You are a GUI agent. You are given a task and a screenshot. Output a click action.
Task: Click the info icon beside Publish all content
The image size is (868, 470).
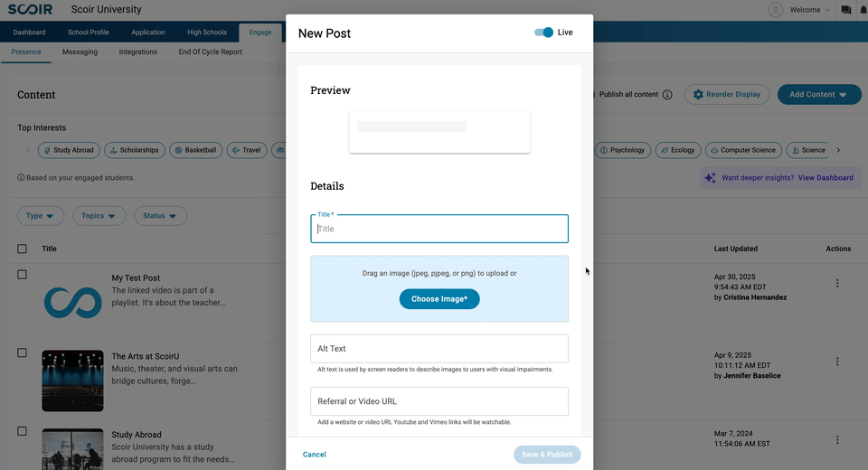pyautogui.click(x=667, y=95)
